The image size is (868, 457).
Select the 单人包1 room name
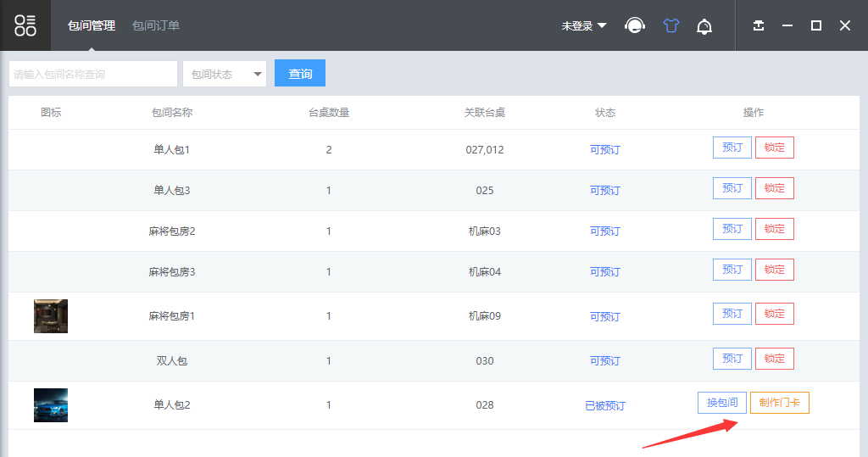click(171, 149)
